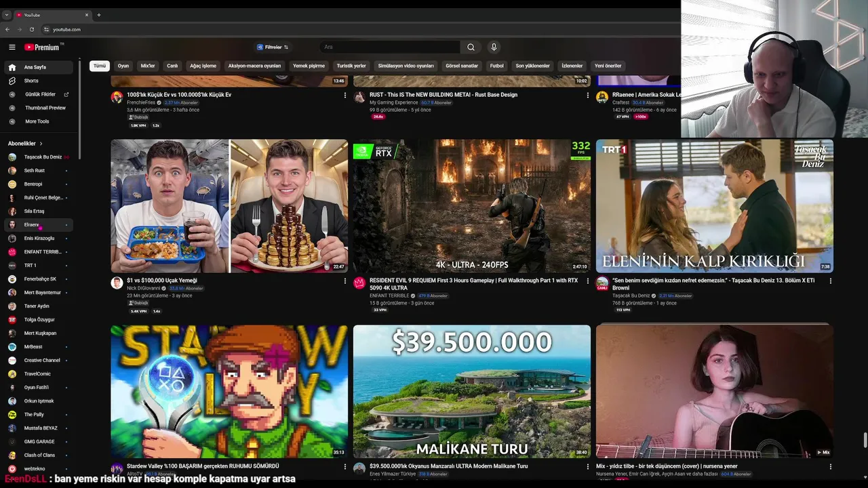868x488 pixels.
Task: Open options for Resident Evil 9 video
Action: pos(588,281)
